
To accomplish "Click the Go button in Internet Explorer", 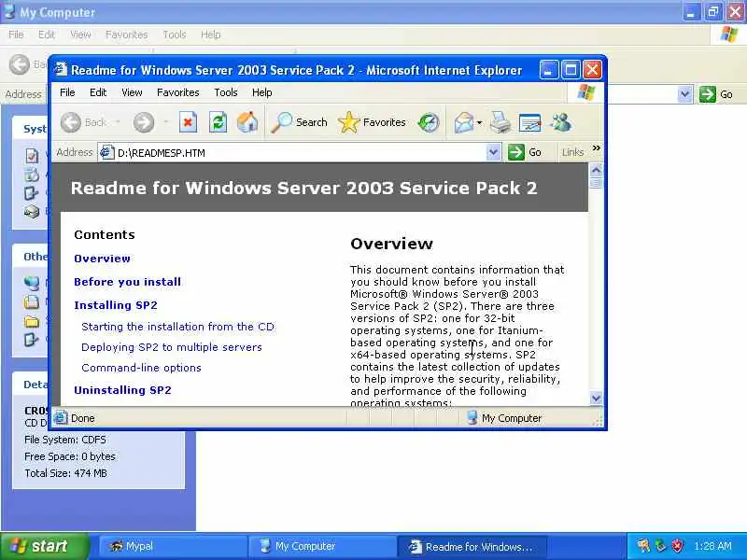I will coord(525,152).
